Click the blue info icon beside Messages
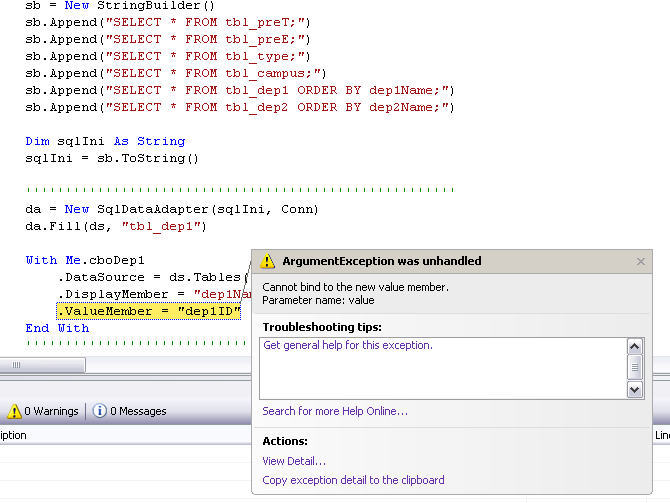Viewport: 670px width, 503px height. click(100, 411)
